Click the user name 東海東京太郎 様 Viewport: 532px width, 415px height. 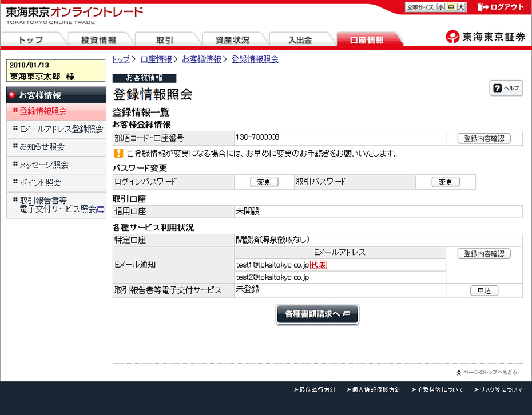click(x=42, y=76)
